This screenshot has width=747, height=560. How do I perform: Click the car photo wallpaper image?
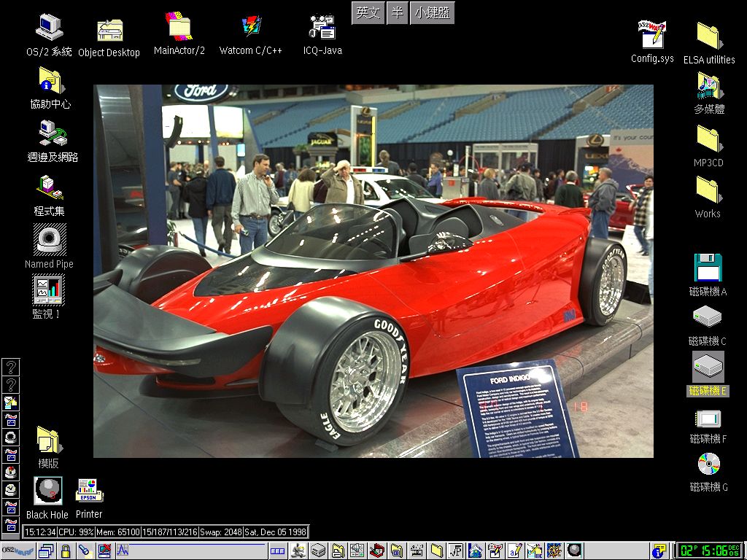click(x=373, y=271)
